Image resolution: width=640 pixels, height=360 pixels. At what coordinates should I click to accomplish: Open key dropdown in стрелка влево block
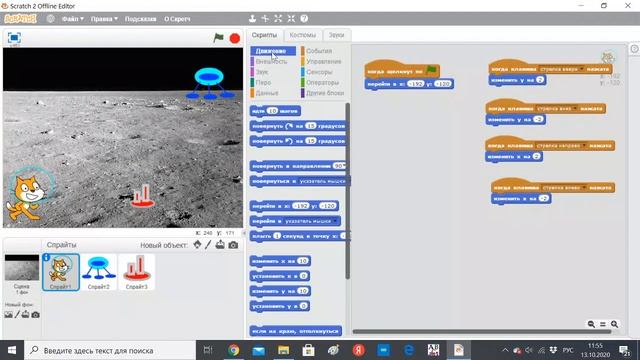coord(584,188)
